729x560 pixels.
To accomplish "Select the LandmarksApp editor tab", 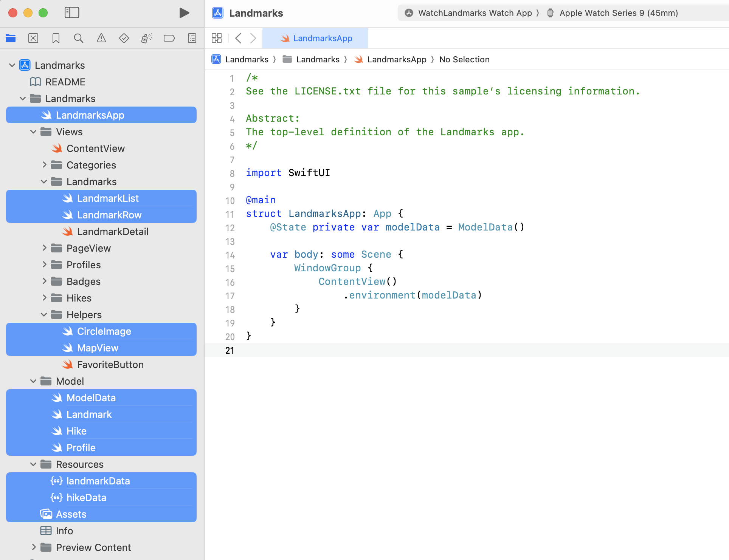I will (x=316, y=38).
